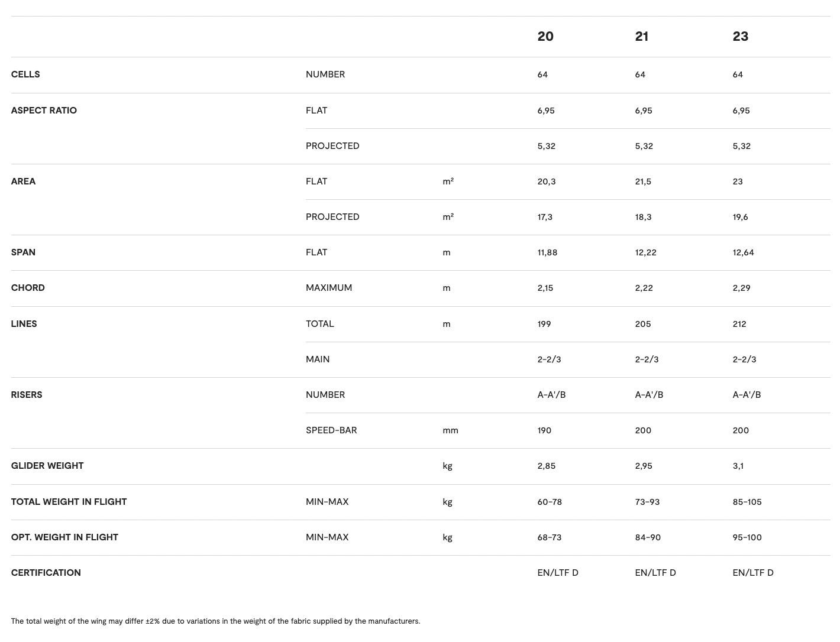Click the wing weight variation footnote
Screen dimensions: 840x642
(215, 621)
